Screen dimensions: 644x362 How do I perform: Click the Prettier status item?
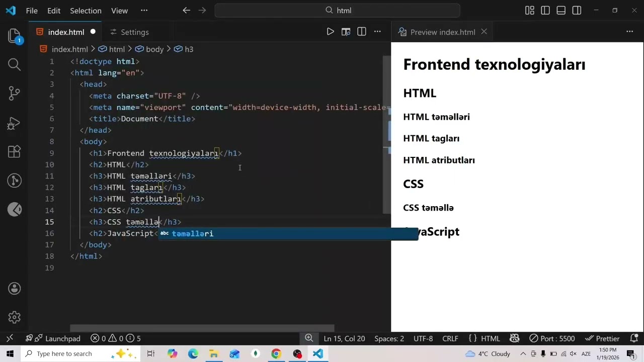(602, 338)
